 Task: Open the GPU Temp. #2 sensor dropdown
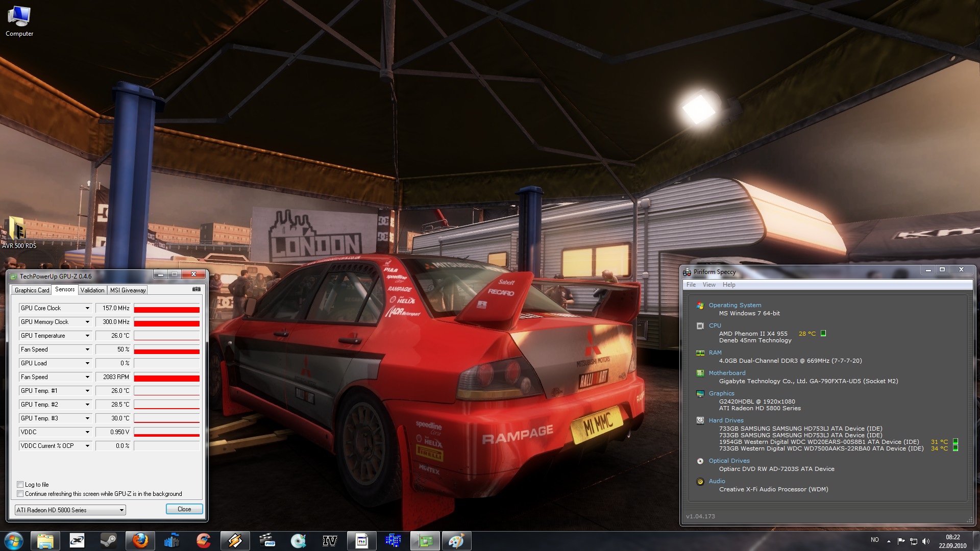click(88, 405)
